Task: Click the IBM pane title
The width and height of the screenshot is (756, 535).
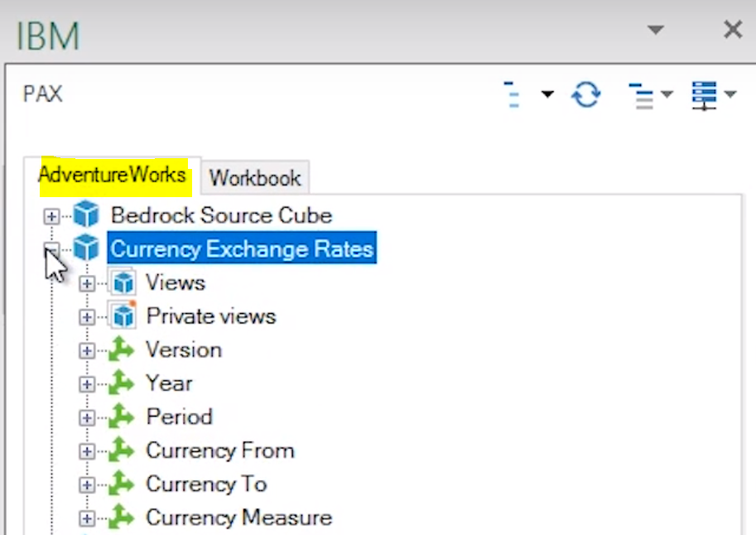Action: tap(48, 36)
